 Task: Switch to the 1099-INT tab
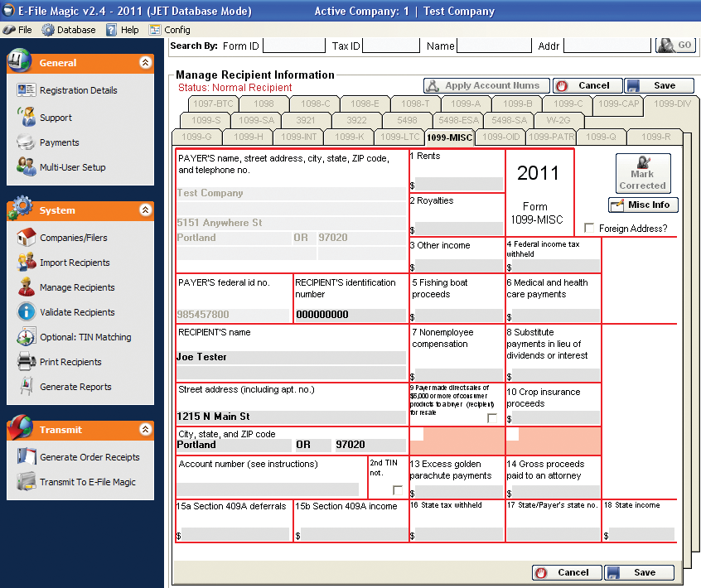pos(298,137)
